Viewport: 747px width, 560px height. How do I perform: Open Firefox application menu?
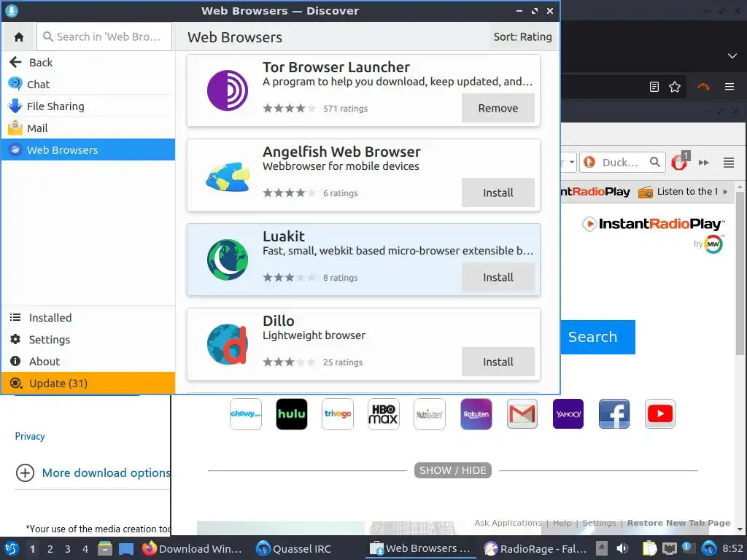[x=729, y=87]
